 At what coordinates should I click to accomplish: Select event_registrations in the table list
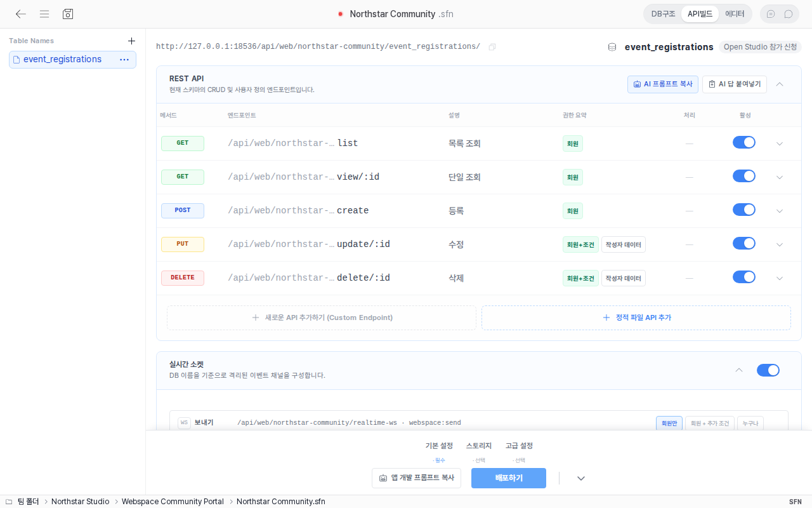(x=72, y=60)
